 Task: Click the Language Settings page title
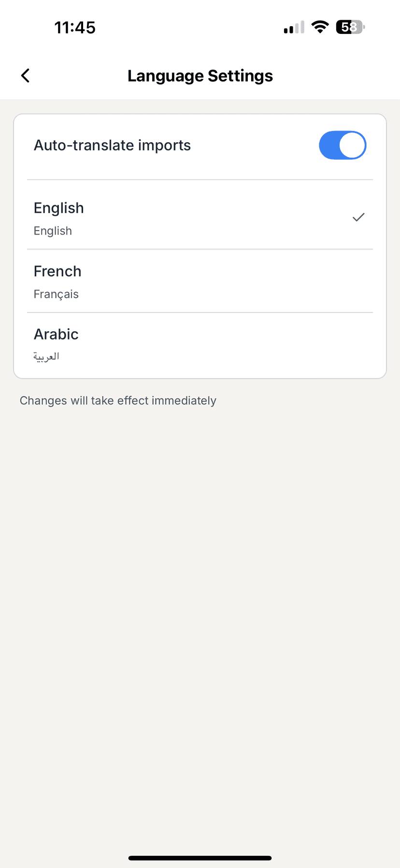pos(200,76)
